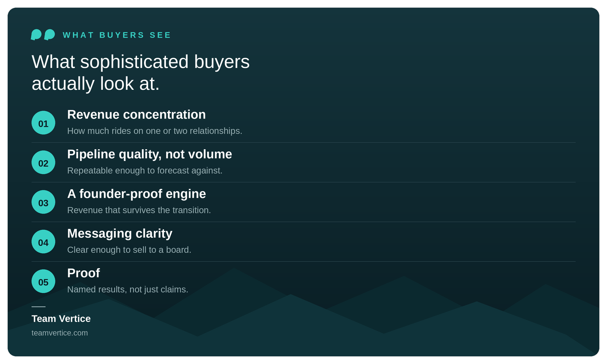The image size is (607, 364).
Task: Click the 05 number badge
Action: tap(43, 281)
